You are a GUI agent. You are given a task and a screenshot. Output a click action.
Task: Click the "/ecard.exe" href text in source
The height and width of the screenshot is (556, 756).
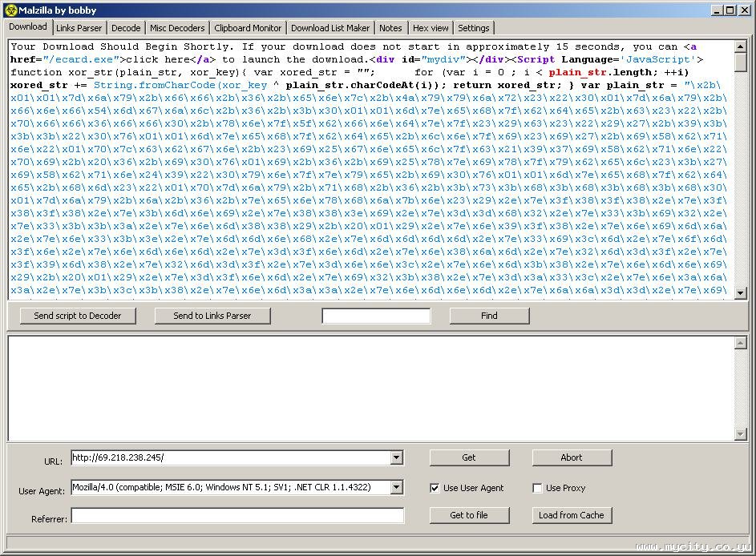click(81, 59)
